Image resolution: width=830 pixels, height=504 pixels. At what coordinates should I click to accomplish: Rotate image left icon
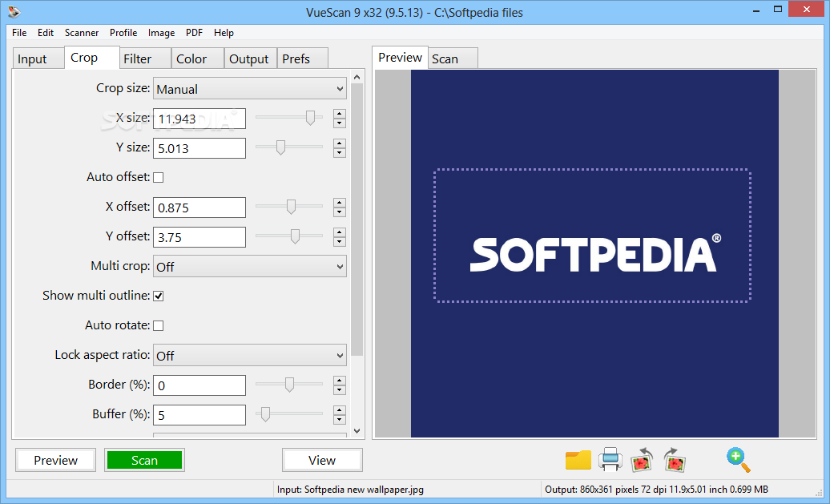click(x=642, y=460)
